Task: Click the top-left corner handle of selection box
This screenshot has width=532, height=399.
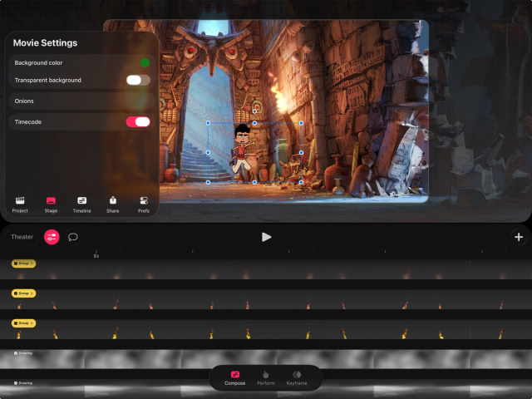Action: point(208,123)
